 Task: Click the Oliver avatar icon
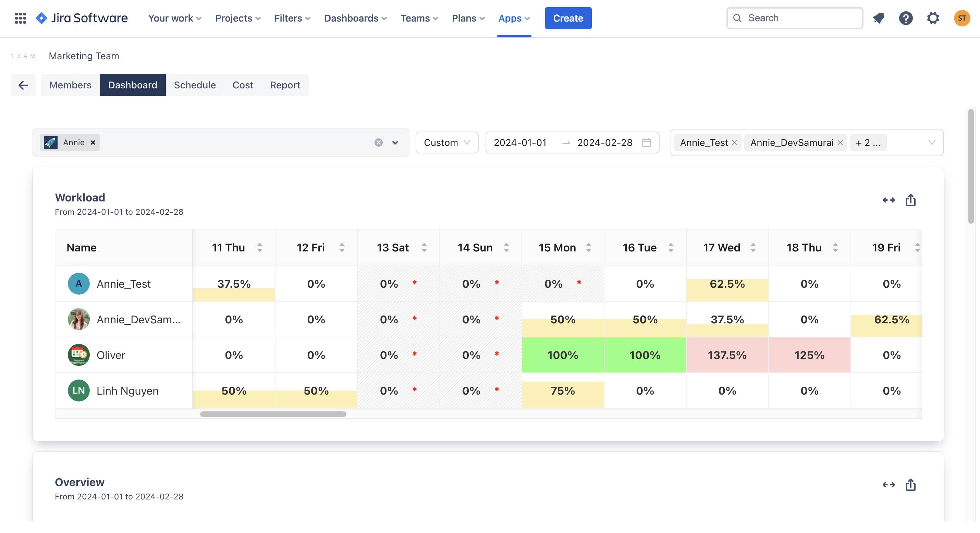pyautogui.click(x=79, y=355)
